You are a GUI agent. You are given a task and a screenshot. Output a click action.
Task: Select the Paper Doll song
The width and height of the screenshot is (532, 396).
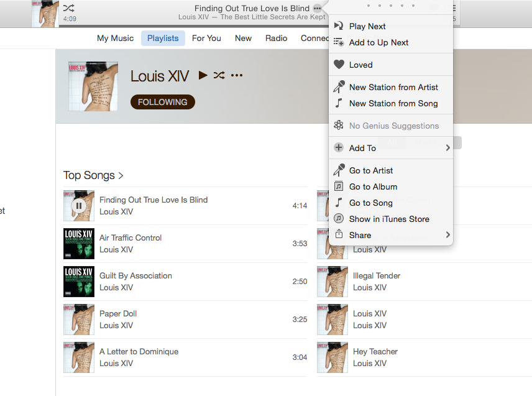pyautogui.click(x=118, y=313)
